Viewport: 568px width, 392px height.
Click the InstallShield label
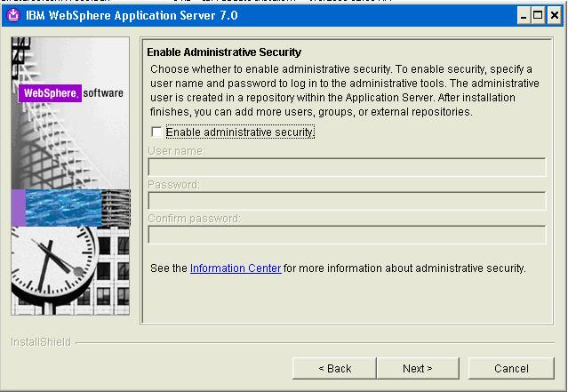pyautogui.click(x=41, y=342)
